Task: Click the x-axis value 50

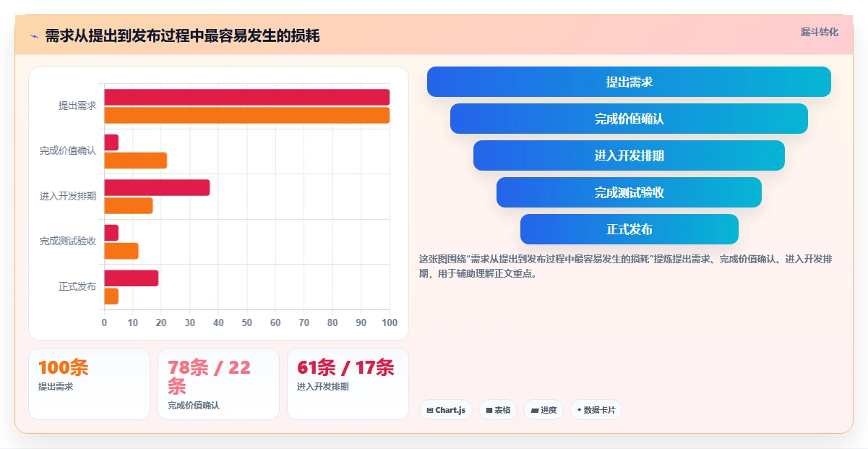Action: [247, 322]
